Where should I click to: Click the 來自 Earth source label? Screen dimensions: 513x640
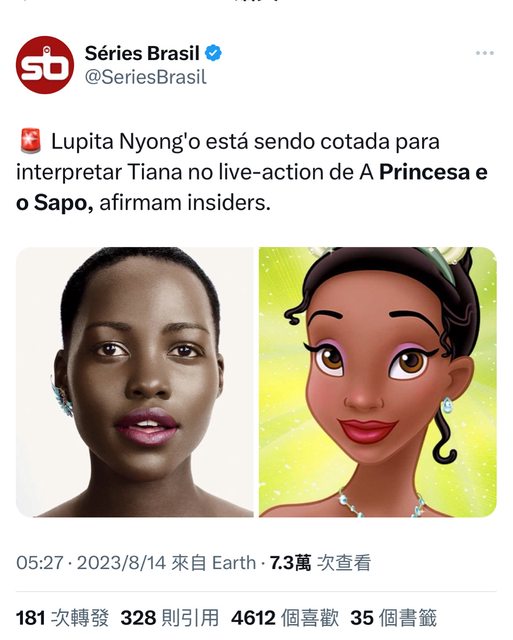(x=213, y=563)
